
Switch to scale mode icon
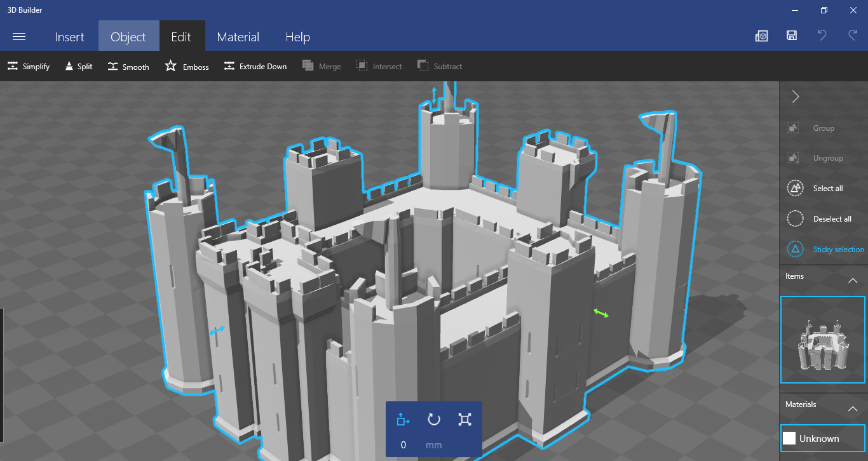pyautogui.click(x=465, y=419)
